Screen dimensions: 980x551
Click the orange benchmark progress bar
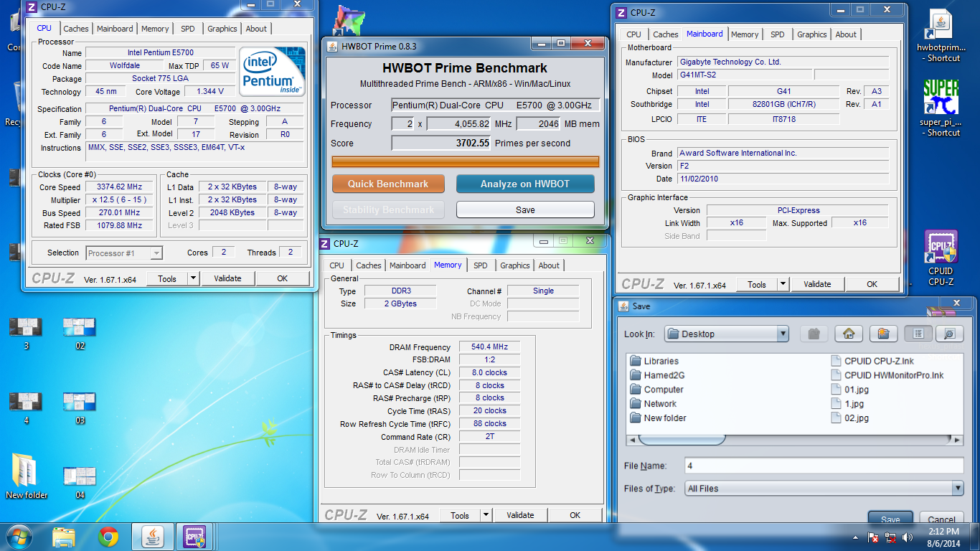466,161
